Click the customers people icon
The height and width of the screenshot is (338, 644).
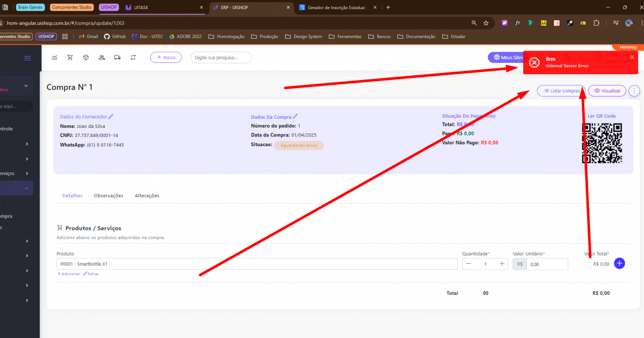101,57
